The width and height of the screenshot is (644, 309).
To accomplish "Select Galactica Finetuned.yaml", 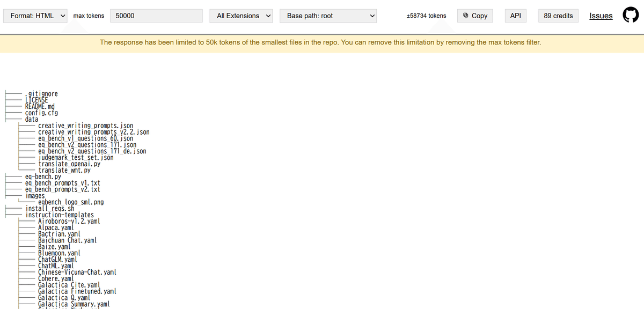I will pyautogui.click(x=77, y=292).
